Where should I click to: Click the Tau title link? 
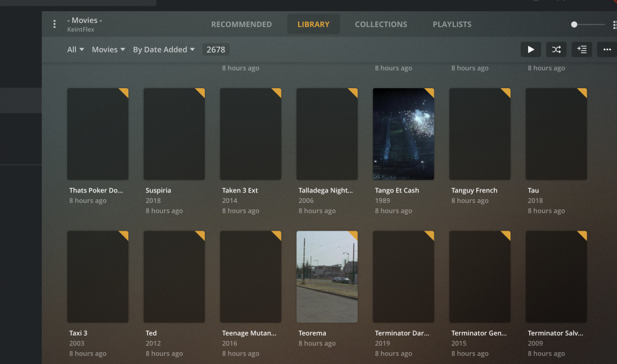point(533,191)
